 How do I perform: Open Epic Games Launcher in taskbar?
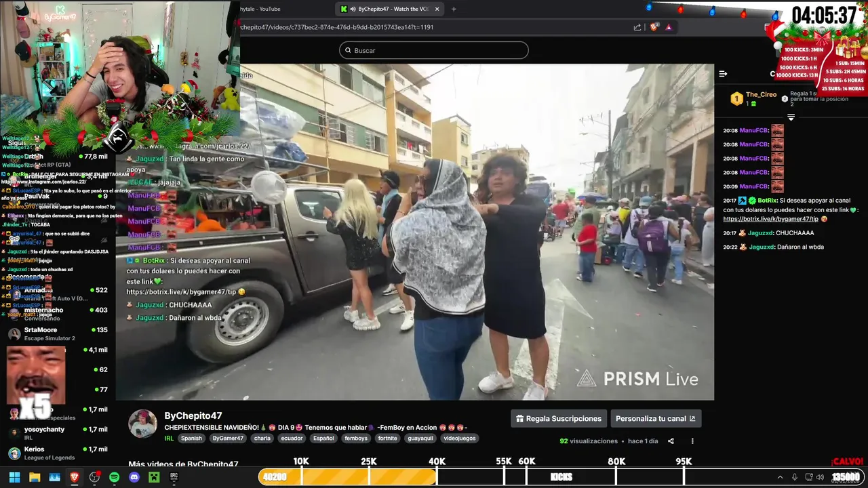(174, 477)
